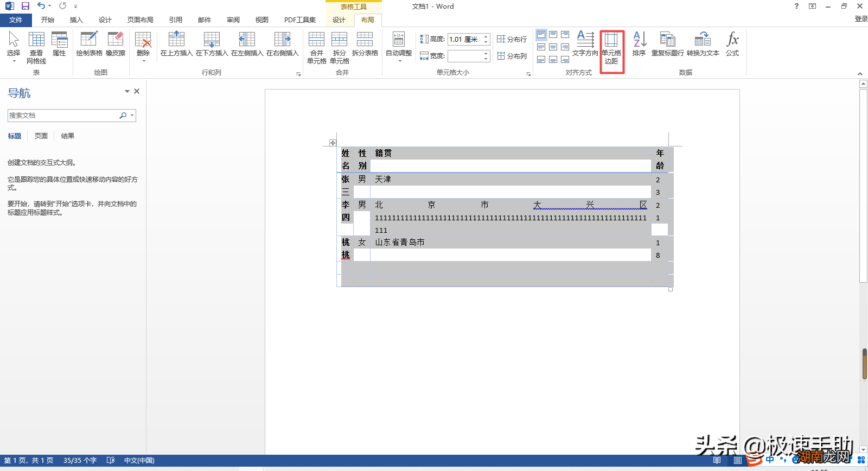
Task: Click the 合并单元格 (merge cells) icon
Action: 316,48
